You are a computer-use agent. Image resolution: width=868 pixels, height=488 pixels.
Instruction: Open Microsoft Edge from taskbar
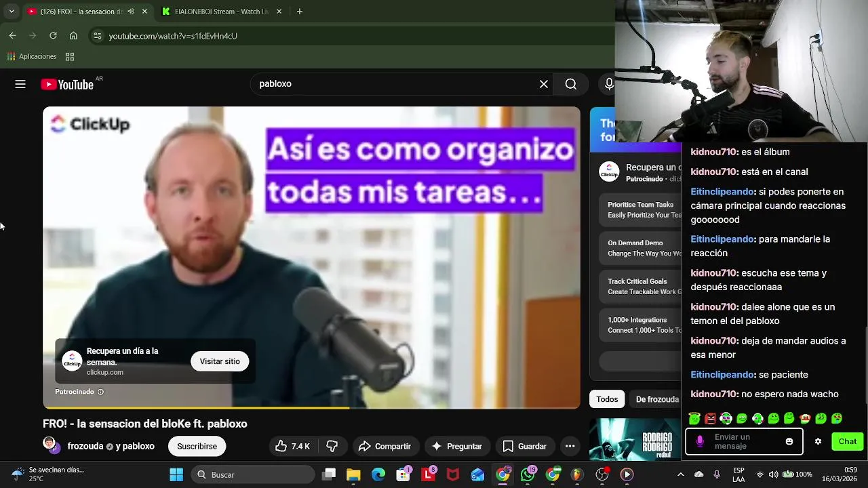click(378, 474)
